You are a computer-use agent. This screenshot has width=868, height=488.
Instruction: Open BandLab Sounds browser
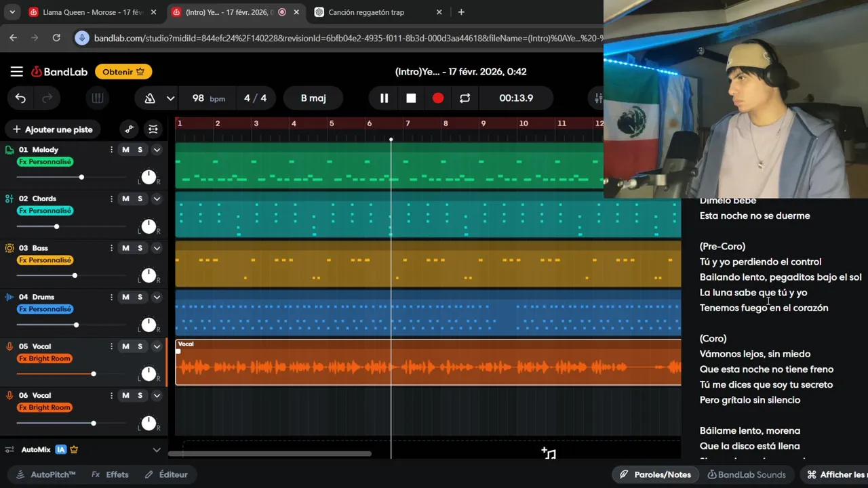747,474
